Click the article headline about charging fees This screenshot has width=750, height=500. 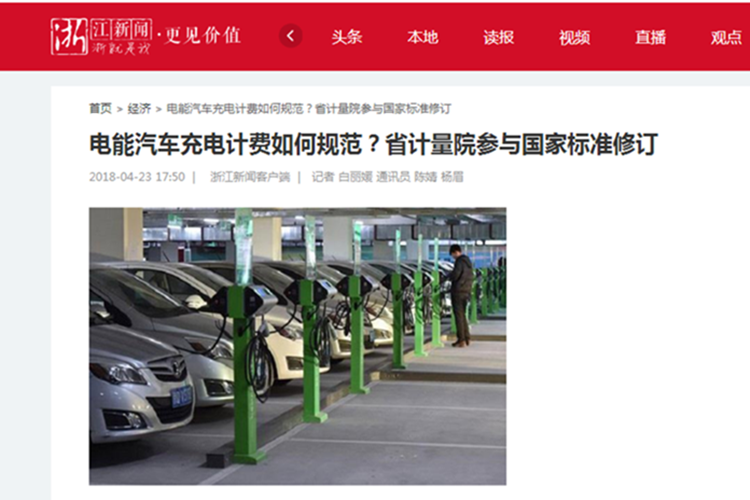374,144
